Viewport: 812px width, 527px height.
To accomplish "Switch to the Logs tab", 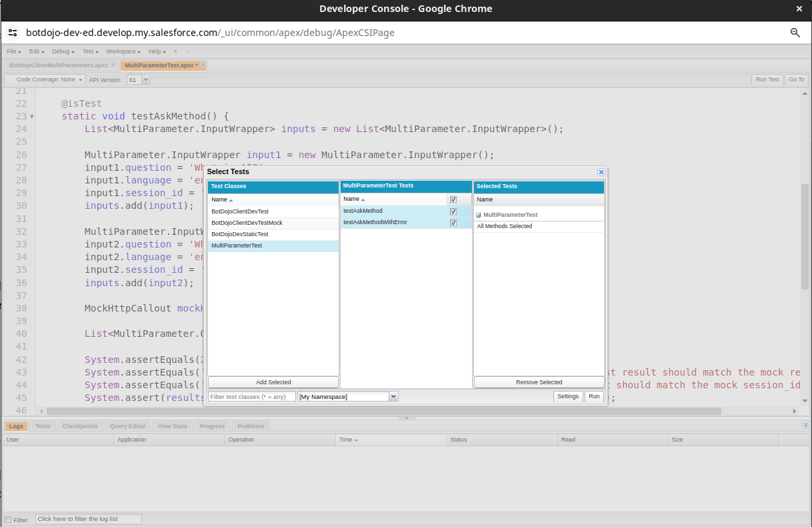I will pyautogui.click(x=16, y=426).
